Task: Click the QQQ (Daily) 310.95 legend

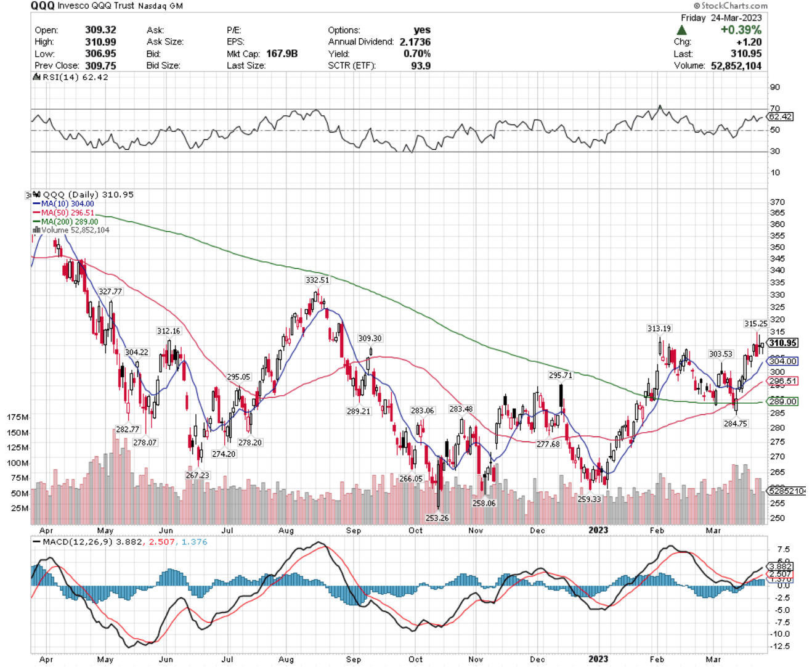Action: pyautogui.click(x=87, y=194)
